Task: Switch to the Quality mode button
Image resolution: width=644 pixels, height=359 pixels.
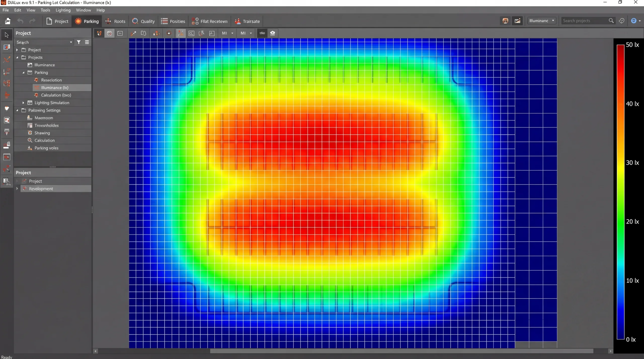Action: [x=143, y=21]
